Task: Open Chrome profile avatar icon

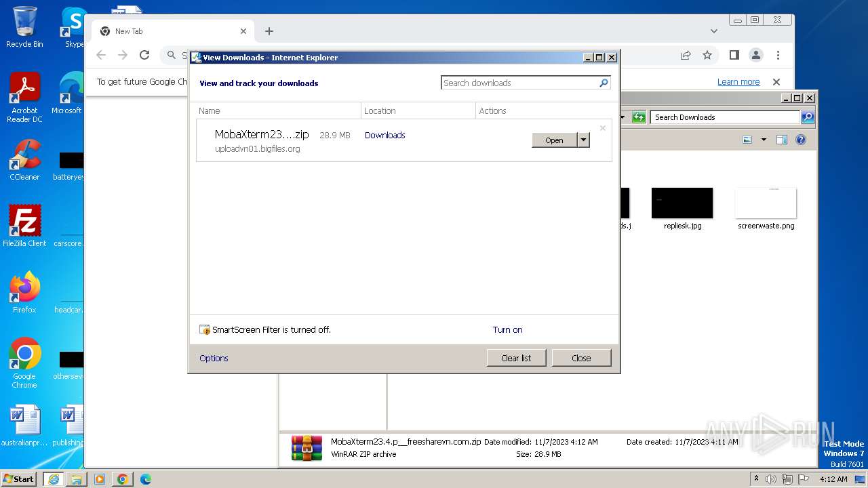Action: [x=755, y=55]
